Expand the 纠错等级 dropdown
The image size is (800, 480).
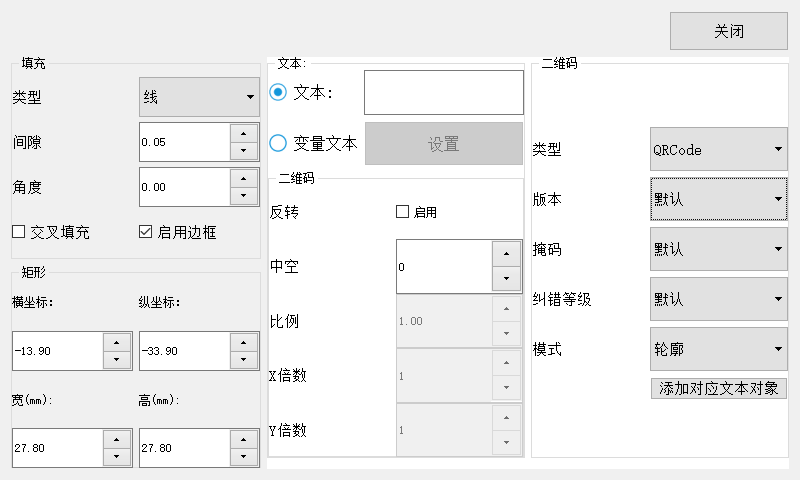tap(718, 299)
